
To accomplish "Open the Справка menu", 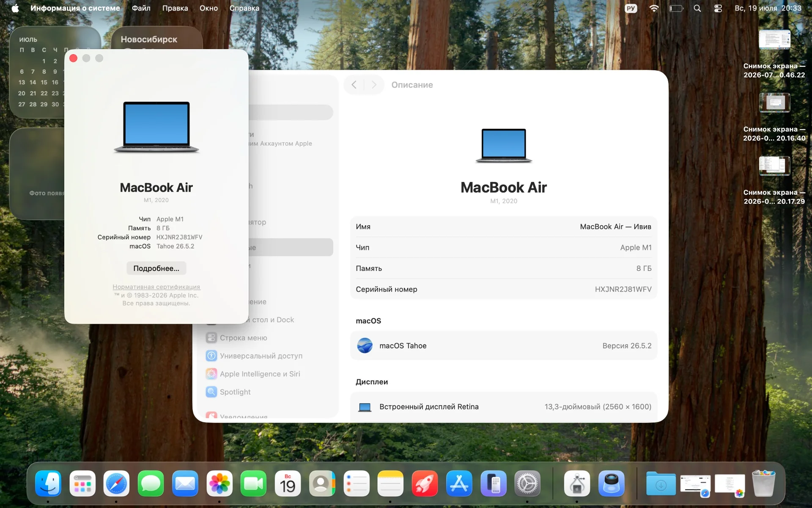I will (x=244, y=8).
